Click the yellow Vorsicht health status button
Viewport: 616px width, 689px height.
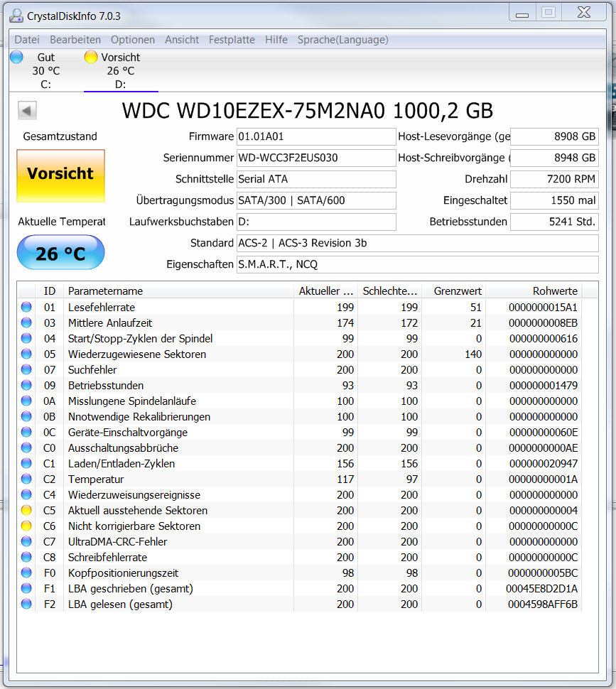pyautogui.click(x=60, y=175)
